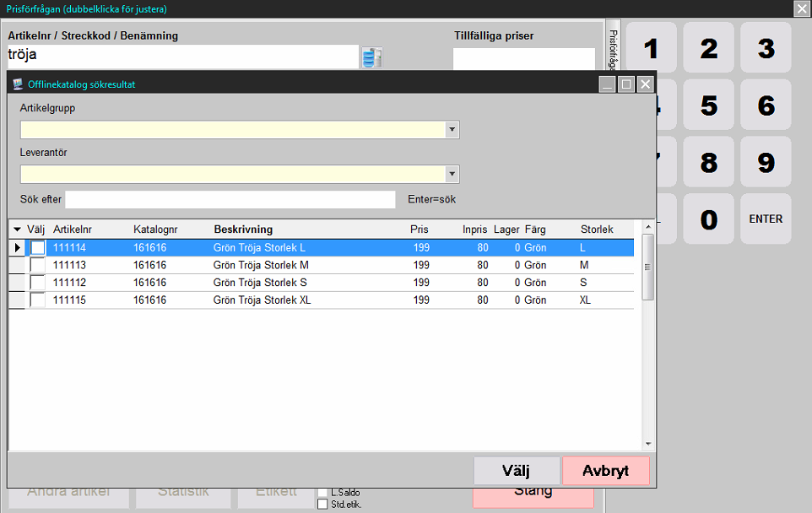Cancel the search with Avbryt button
This screenshot has height=513, width=812.
[605, 471]
